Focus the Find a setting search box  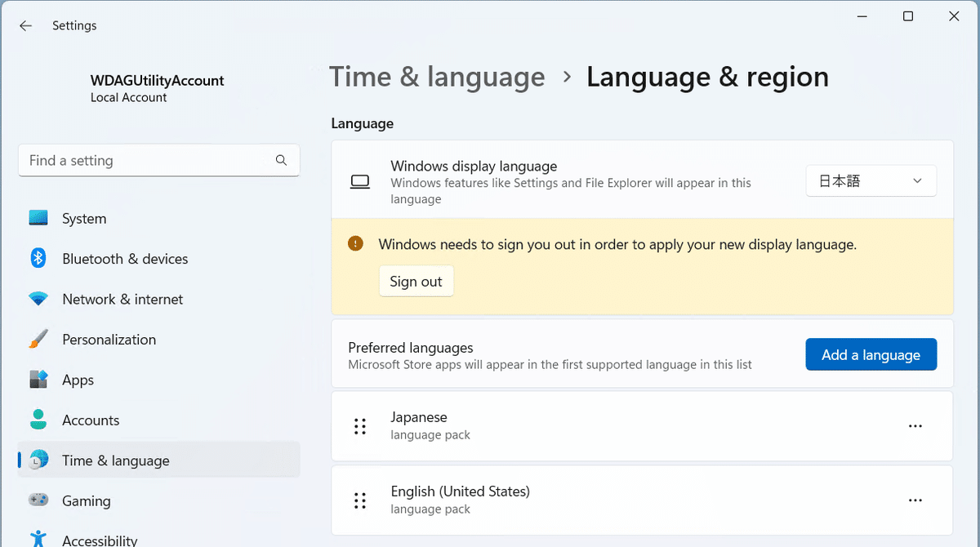click(147, 161)
